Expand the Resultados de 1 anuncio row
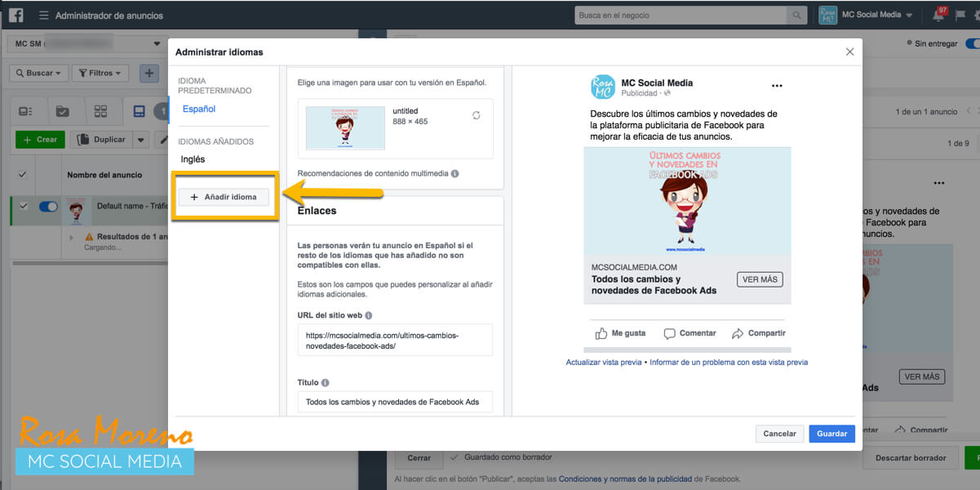Viewport: 980px width, 490px height. [x=71, y=237]
